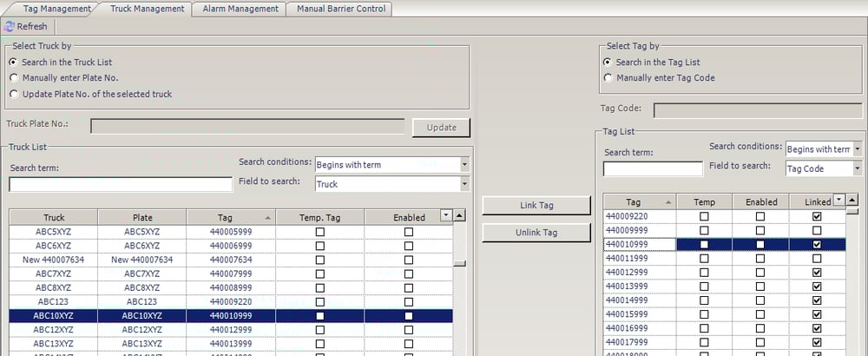Open column chooser icon in Truck List grid
Viewport: 868px width, 356px height.
click(447, 214)
